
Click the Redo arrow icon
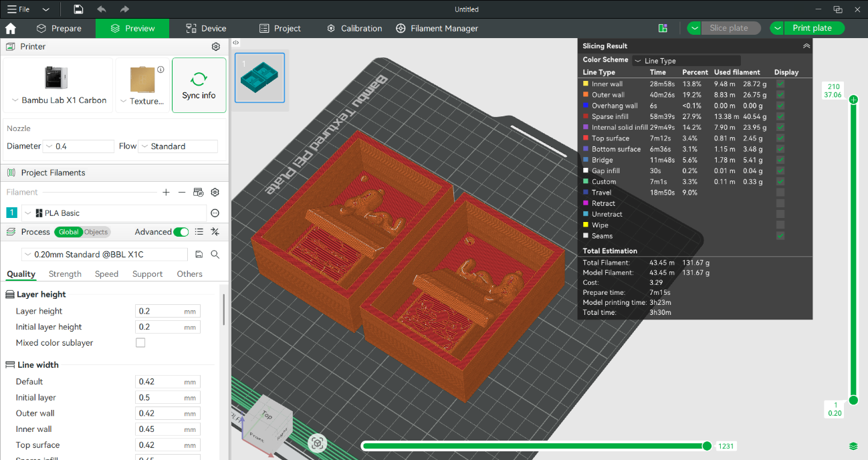tap(124, 9)
